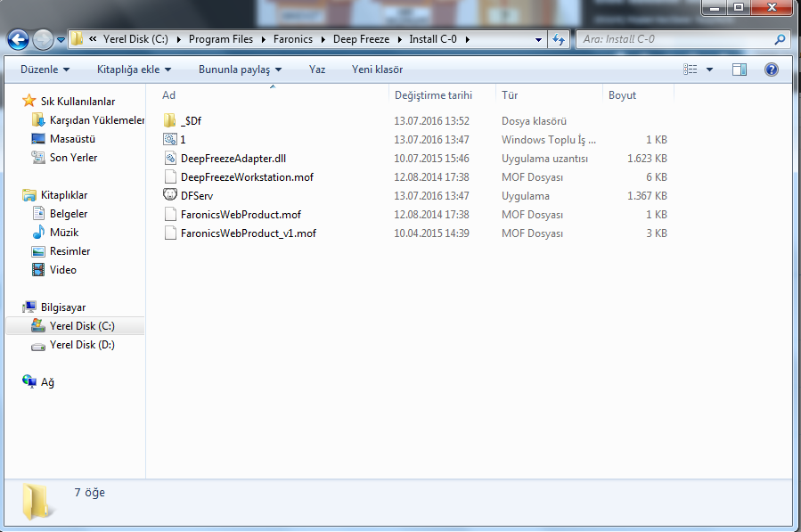
Task: Select Sık Kullanılanlar in sidebar
Action: tap(78, 102)
